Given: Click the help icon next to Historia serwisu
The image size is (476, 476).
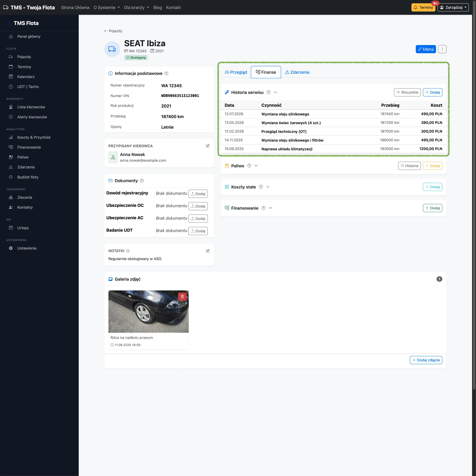Looking at the screenshot, I should click(269, 92).
